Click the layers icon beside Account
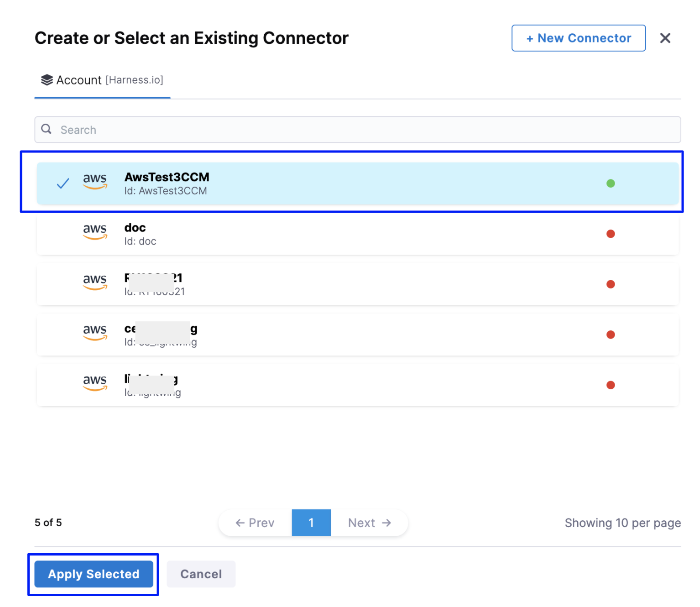 click(47, 80)
